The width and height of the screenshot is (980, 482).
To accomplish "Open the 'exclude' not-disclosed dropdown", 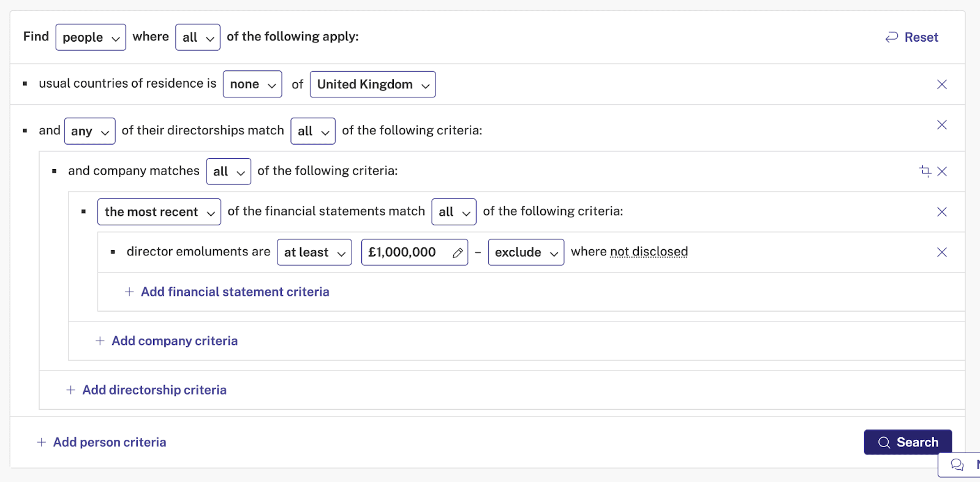I will pyautogui.click(x=526, y=252).
